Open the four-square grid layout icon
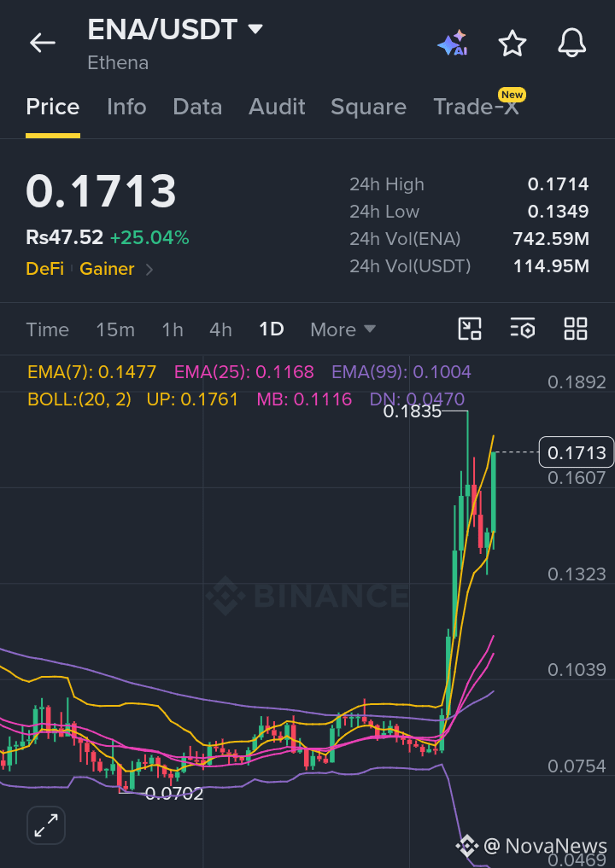 pos(576,329)
